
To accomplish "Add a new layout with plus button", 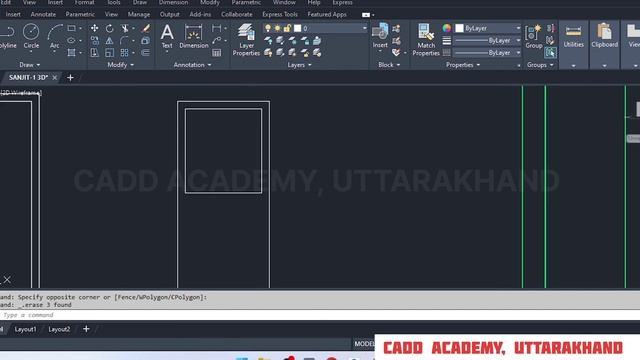I will (86, 329).
